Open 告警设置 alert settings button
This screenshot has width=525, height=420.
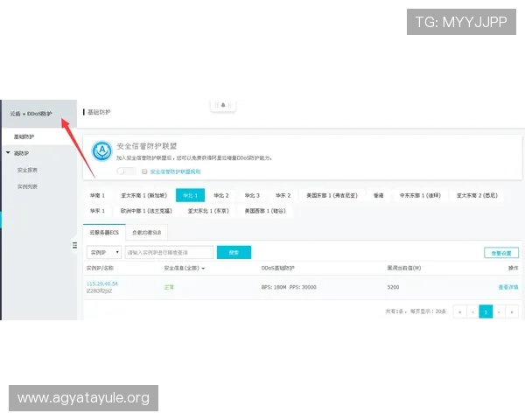pyautogui.click(x=500, y=253)
